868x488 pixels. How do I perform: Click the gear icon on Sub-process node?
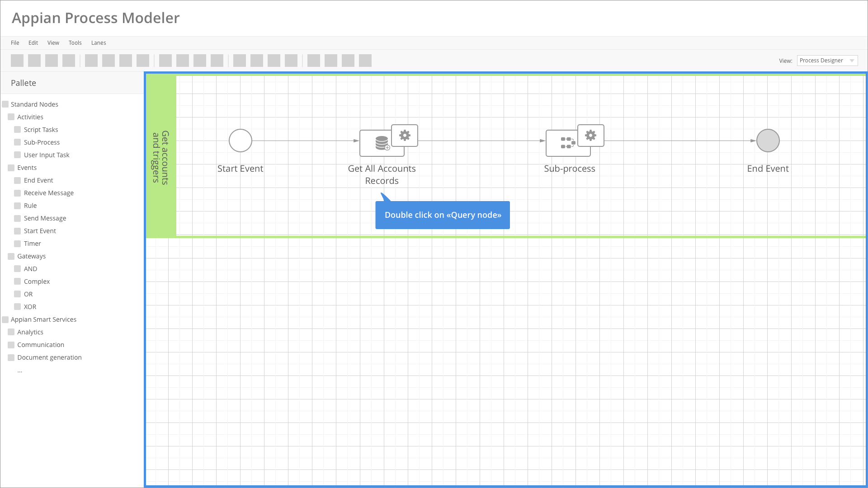coord(590,135)
